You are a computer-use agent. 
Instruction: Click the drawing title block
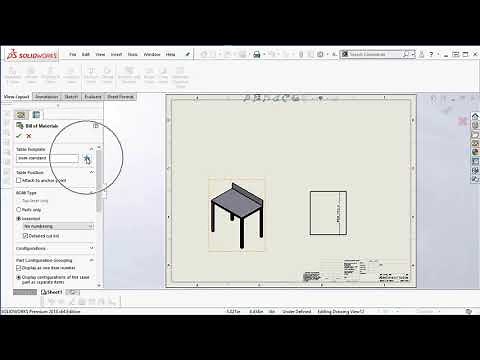[x=356, y=271]
